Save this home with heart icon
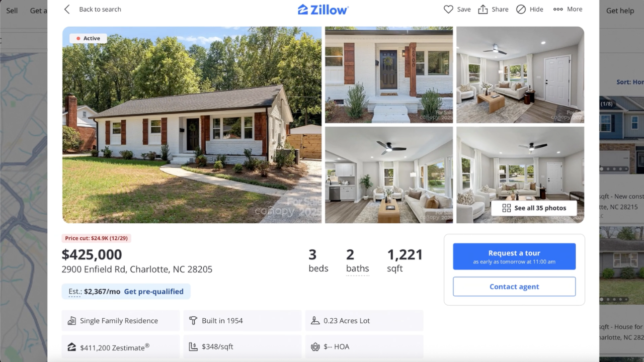The width and height of the screenshot is (644, 362). pyautogui.click(x=448, y=9)
